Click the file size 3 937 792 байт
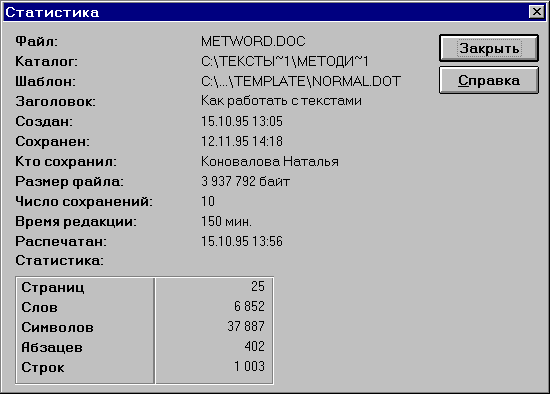550x394 pixels. pyautogui.click(x=245, y=181)
